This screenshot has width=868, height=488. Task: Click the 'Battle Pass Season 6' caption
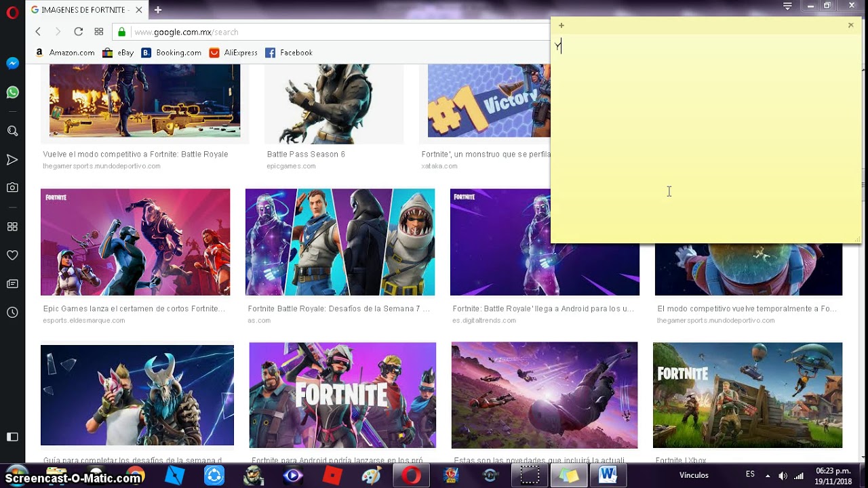(x=306, y=155)
